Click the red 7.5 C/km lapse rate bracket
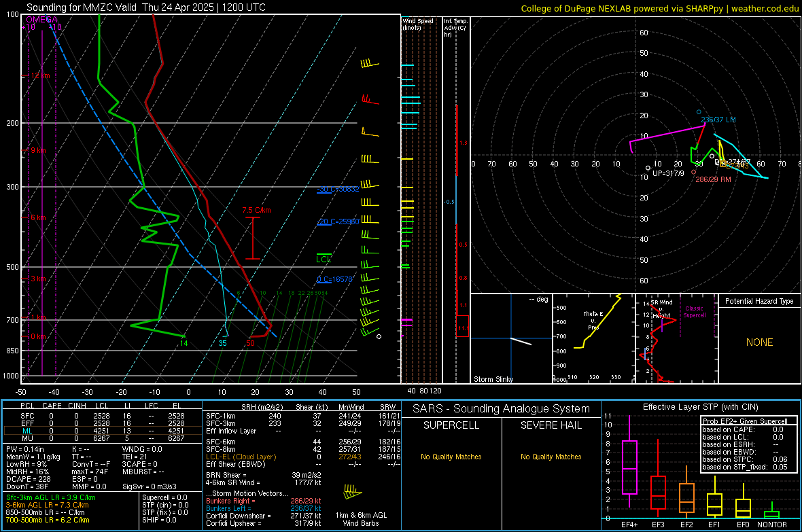This screenshot has height=532, width=802. (x=253, y=238)
